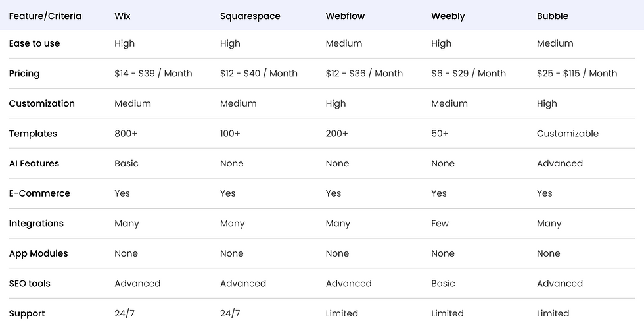Screen dimensions: 644x329
Task: Click Weebly None in App Modules row
Action: 443,253
